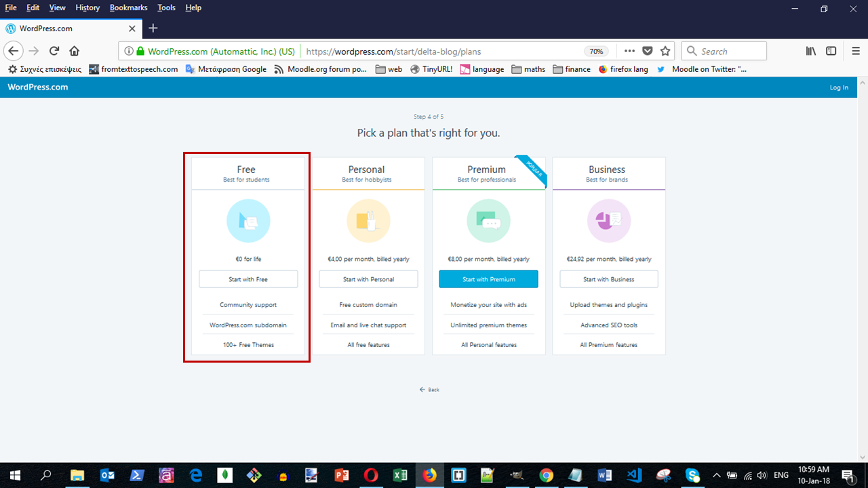Open the View menu
This screenshot has width=868, height=488.
tap(58, 7)
